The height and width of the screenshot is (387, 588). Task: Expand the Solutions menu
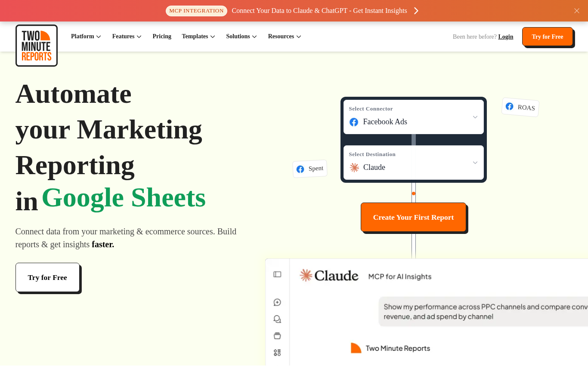241,37
